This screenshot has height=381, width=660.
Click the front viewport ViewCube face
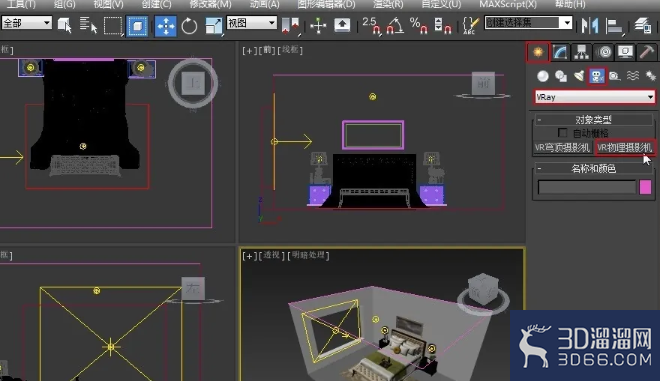click(483, 84)
